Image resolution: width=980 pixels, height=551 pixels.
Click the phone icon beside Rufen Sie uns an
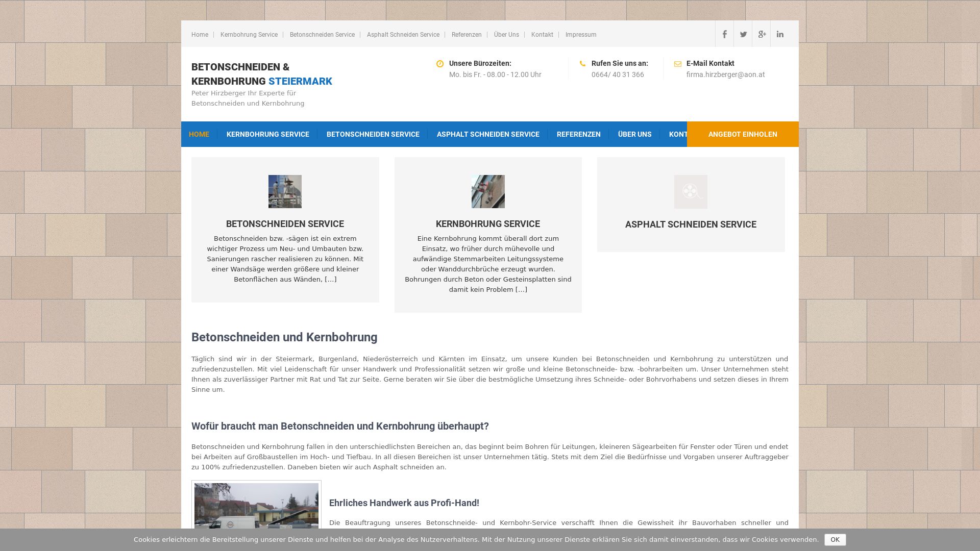582,64
